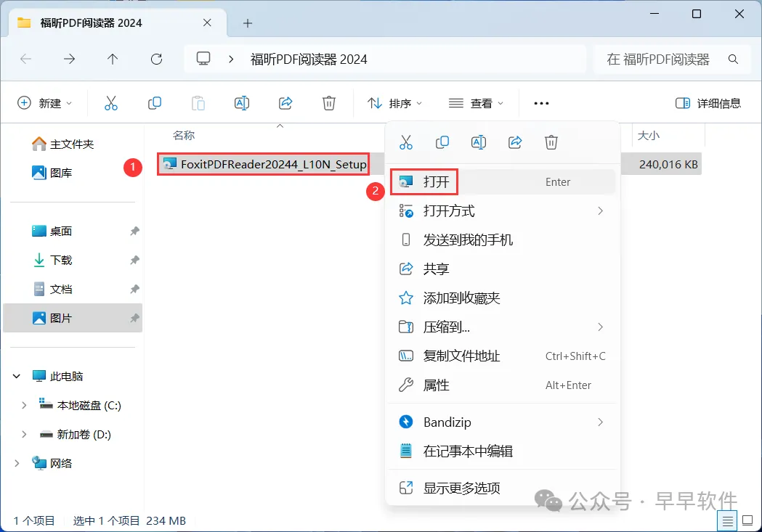Screen dimensions: 762x532
Task: Choose 复制文件地址
Action: coord(503,356)
